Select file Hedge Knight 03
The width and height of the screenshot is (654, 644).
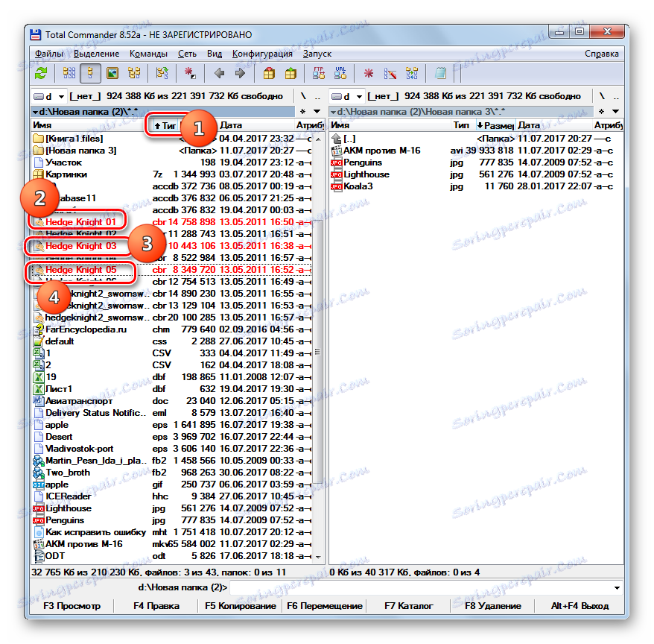[x=171, y=246]
